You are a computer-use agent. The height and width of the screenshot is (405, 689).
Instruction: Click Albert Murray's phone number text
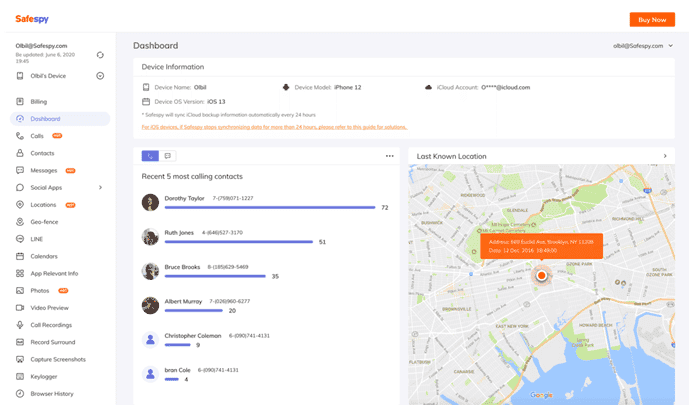point(229,301)
